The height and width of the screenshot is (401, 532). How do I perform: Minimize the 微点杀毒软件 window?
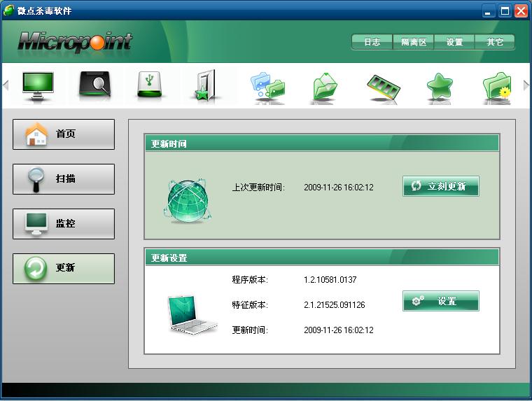click(x=488, y=11)
